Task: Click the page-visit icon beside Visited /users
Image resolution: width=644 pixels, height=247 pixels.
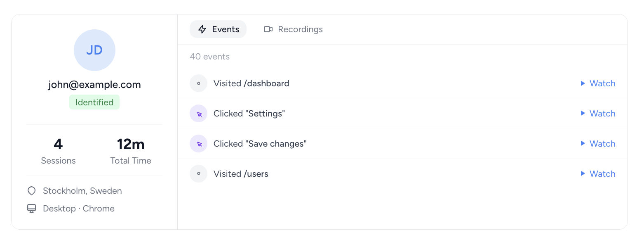Action: pos(198,174)
